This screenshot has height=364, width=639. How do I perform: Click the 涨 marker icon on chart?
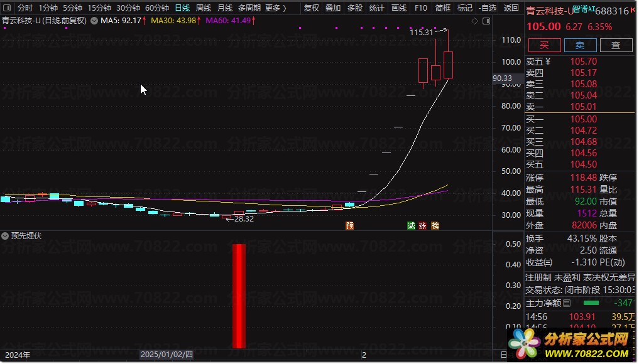(423, 226)
